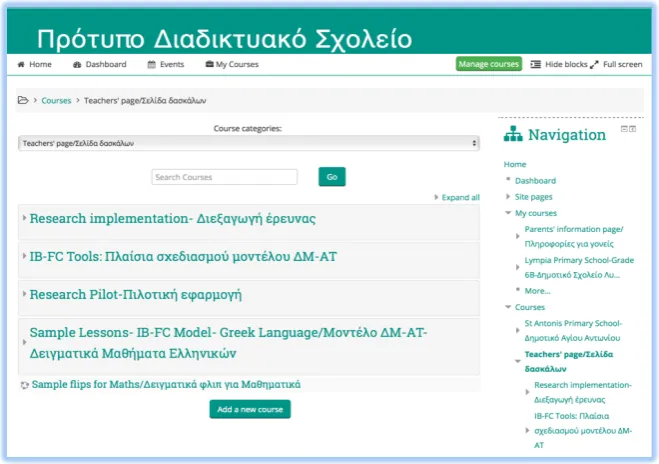Viewport: 659px width, 464px height.
Task: Open Lympia Primary School-Grade 6B link
Action: [x=579, y=267]
